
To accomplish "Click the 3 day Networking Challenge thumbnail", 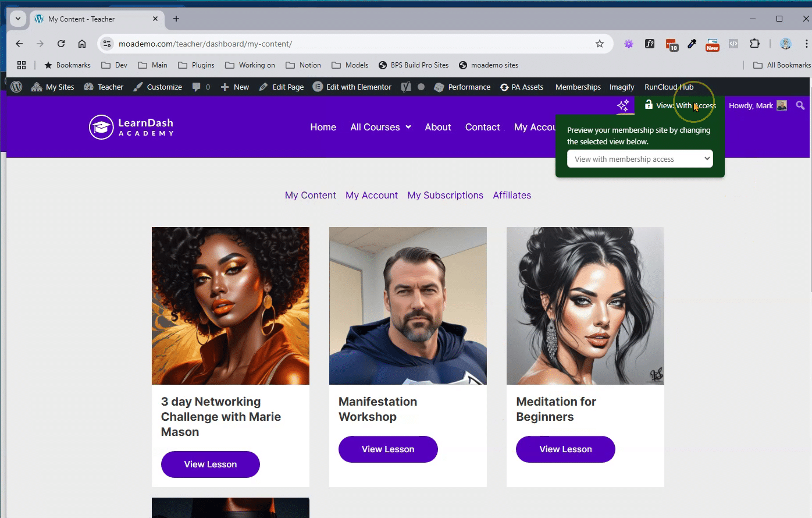I will 230,306.
